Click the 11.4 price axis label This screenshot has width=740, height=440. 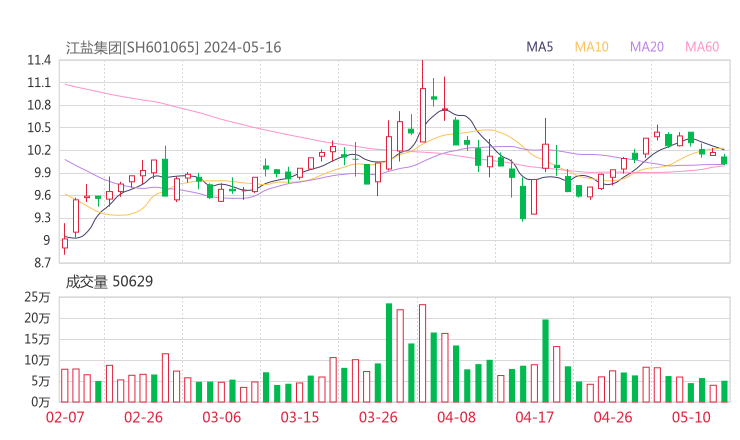[x=39, y=60]
